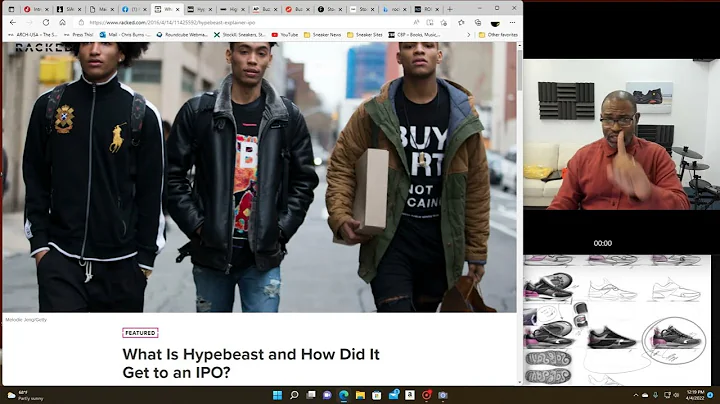This screenshot has height=404, width=720.
Task: Switch to the Hyp tab
Action: 200,9
